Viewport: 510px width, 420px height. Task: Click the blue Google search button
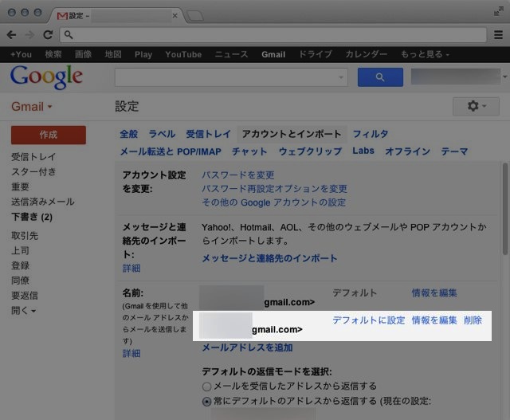click(380, 77)
